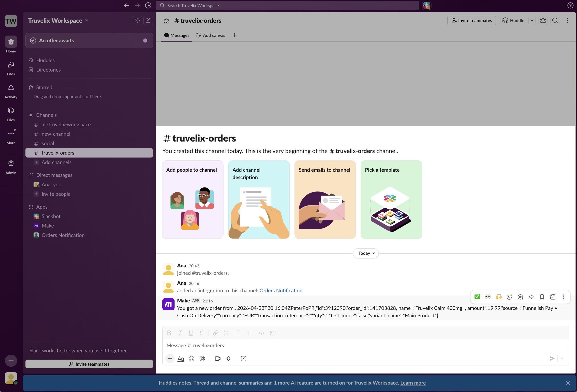Save message for later bookmark
This screenshot has width=577, height=392.
pos(542,297)
